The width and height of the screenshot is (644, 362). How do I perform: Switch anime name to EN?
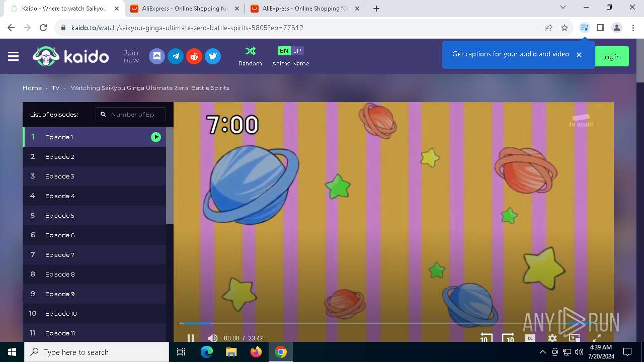284,51
